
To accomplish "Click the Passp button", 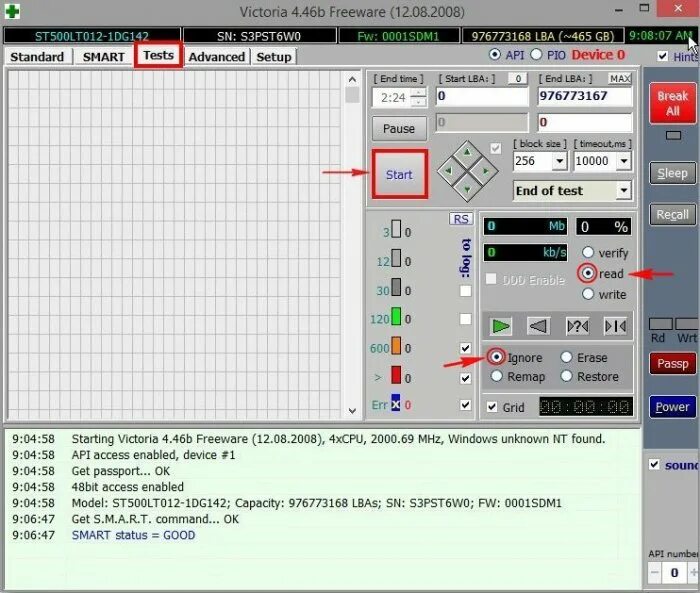I will (672, 363).
